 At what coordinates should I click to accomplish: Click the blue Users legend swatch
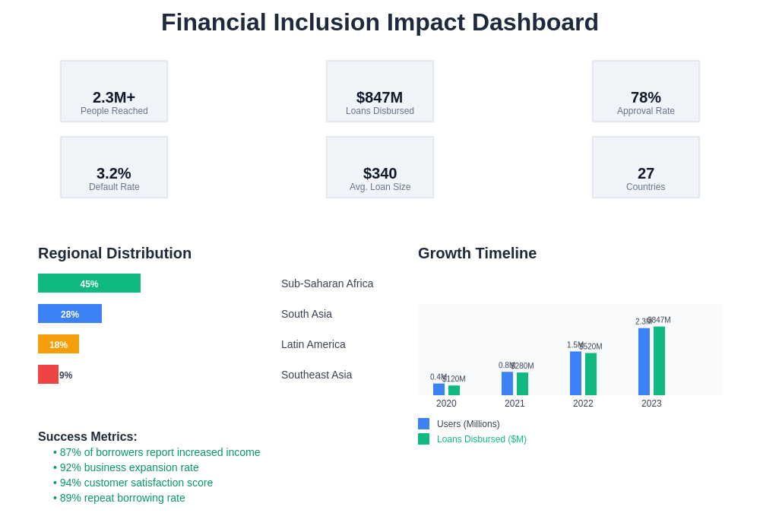[x=423, y=424]
